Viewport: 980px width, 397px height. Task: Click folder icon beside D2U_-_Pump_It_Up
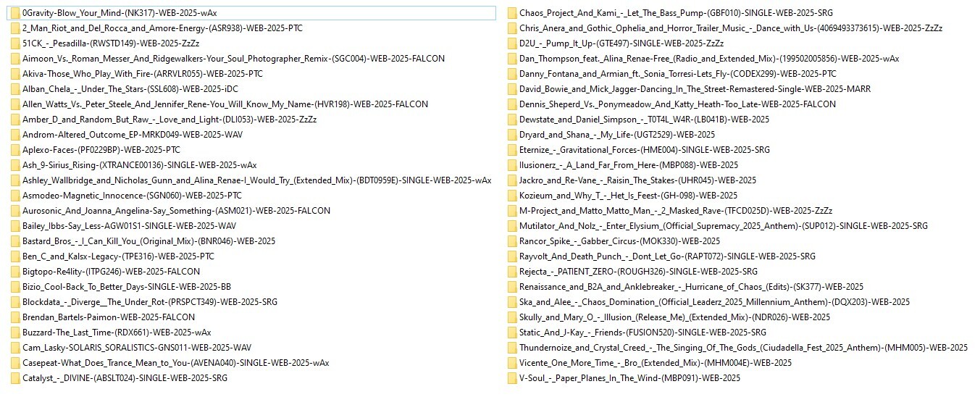[512, 43]
